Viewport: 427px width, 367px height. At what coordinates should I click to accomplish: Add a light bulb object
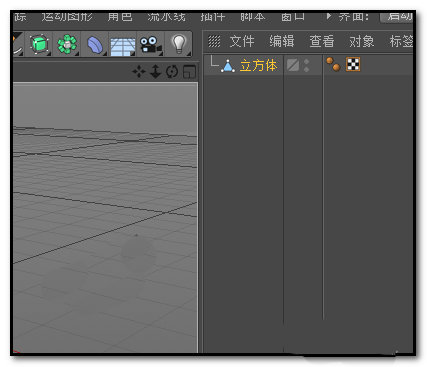[179, 44]
